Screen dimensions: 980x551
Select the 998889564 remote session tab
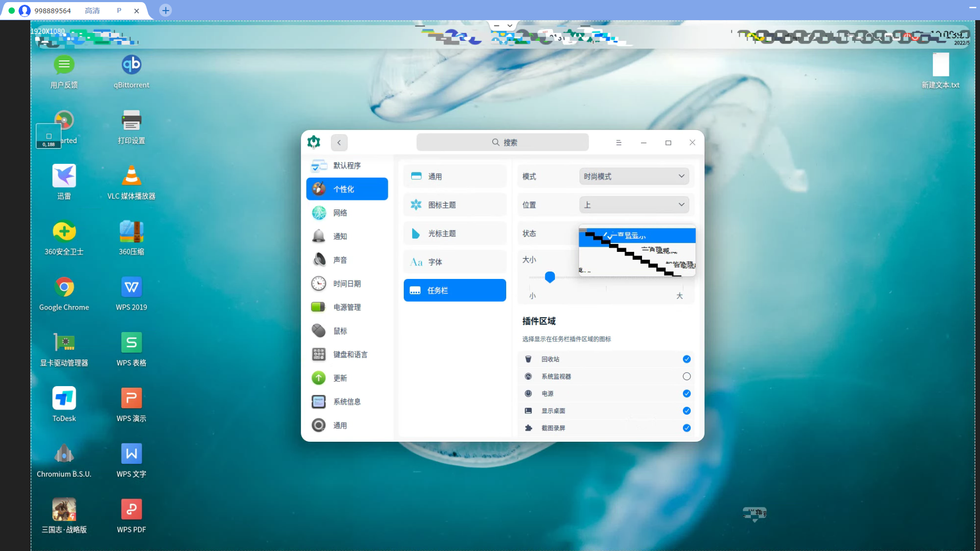pos(74,11)
